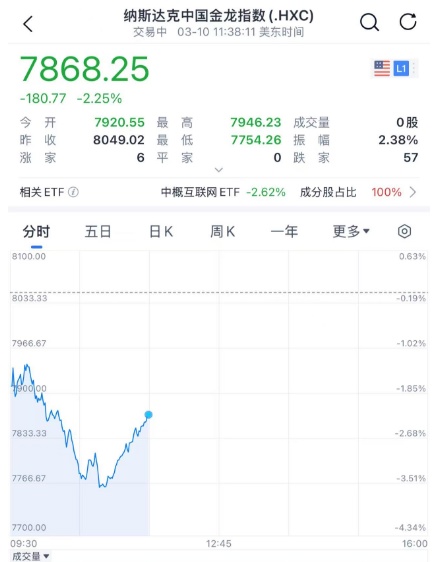Image resolution: width=434 pixels, height=562 pixels.
Task: Tap the info icon next to 相关 ETF
Action: pyautogui.click(x=73, y=192)
